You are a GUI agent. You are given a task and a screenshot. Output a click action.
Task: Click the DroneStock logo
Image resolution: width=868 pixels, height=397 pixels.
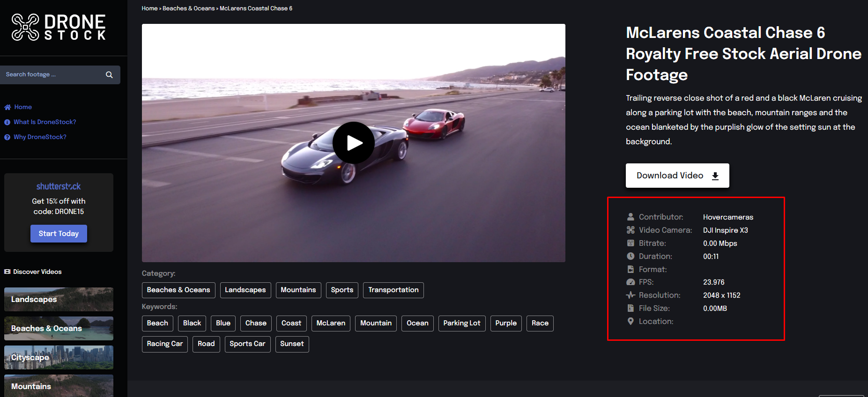pos(59,27)
